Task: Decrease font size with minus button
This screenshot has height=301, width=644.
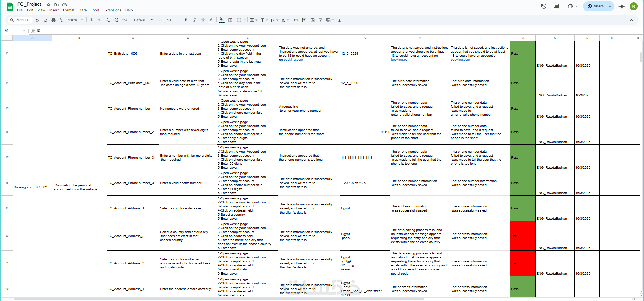Action: [x=161, y=20]
